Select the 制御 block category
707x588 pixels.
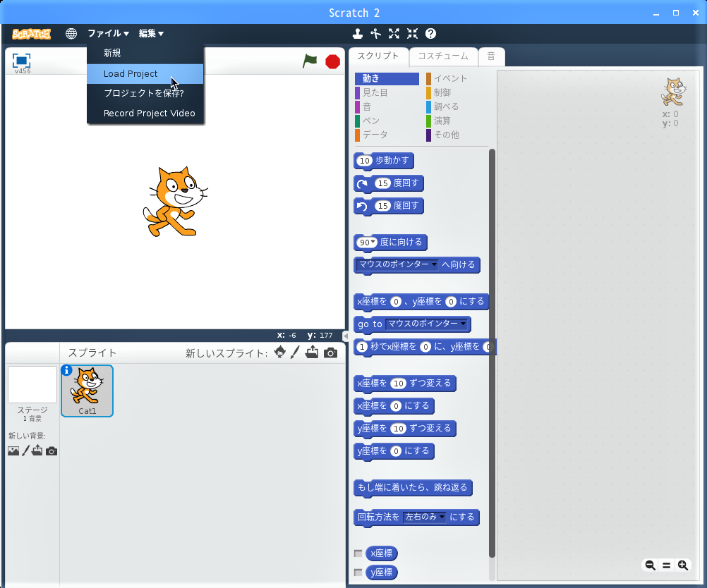457,92
